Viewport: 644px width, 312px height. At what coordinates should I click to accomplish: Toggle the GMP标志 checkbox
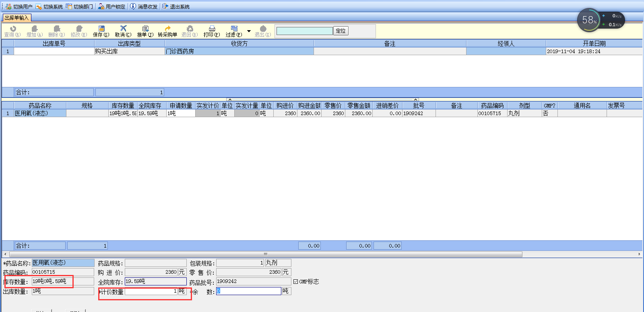[296, 282]
